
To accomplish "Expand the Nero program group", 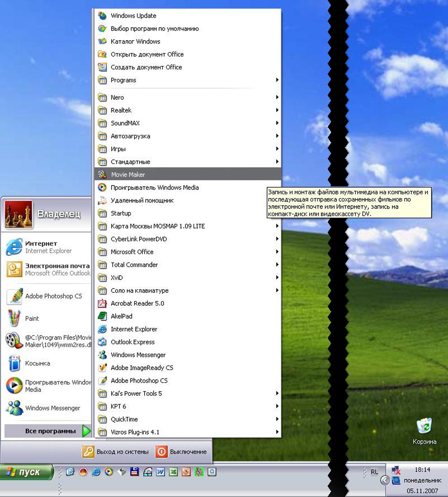I will 117,97.
